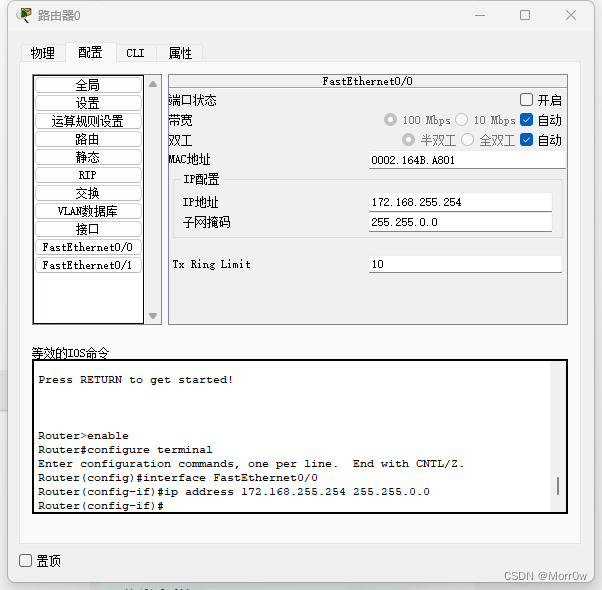Select the 半双工 radio button
This screenshot has height=590, width=602.
pos(408,140)
